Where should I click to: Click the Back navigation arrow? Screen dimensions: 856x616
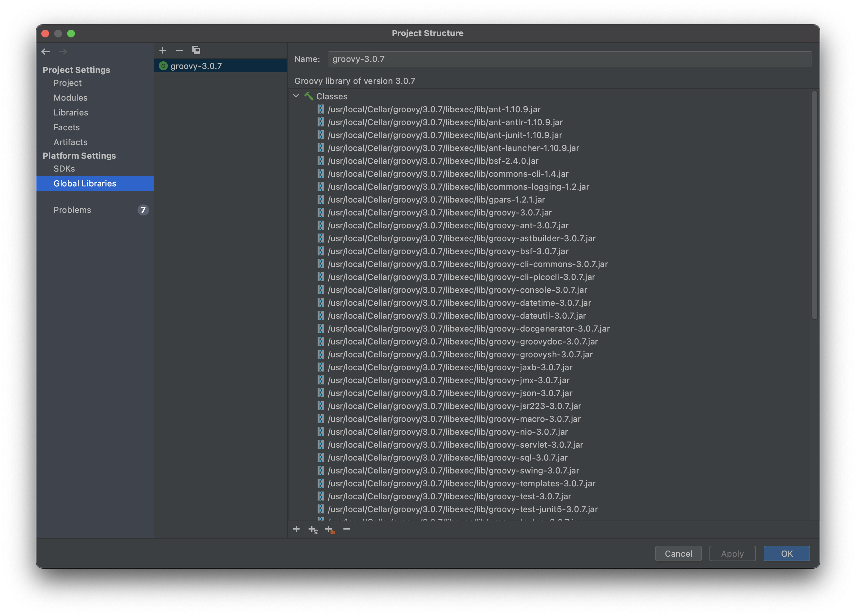click(46, 51)
